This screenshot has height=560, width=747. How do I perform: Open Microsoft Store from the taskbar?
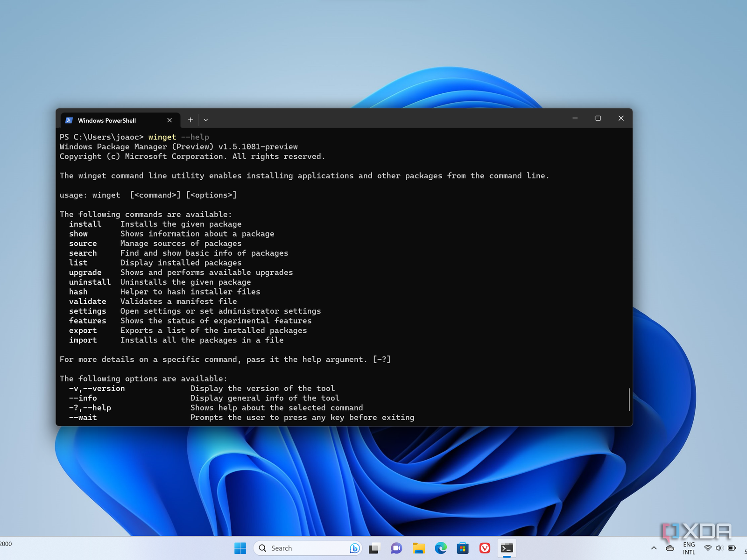[x=463, y=548]
